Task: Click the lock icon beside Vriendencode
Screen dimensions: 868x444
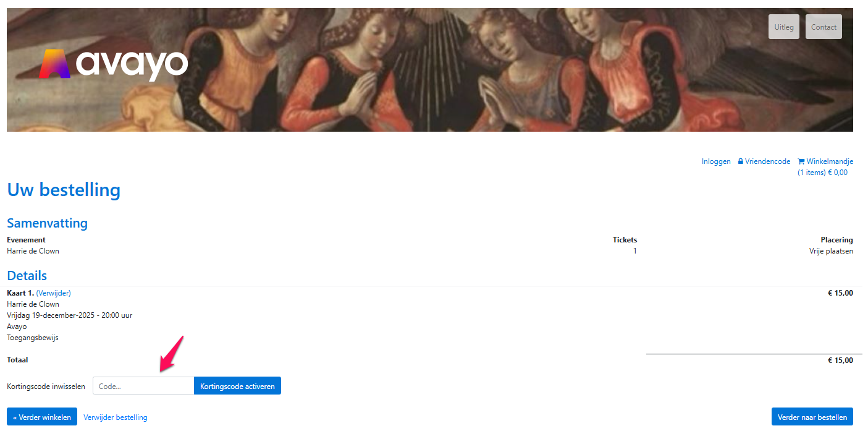Action: (740, 161)
